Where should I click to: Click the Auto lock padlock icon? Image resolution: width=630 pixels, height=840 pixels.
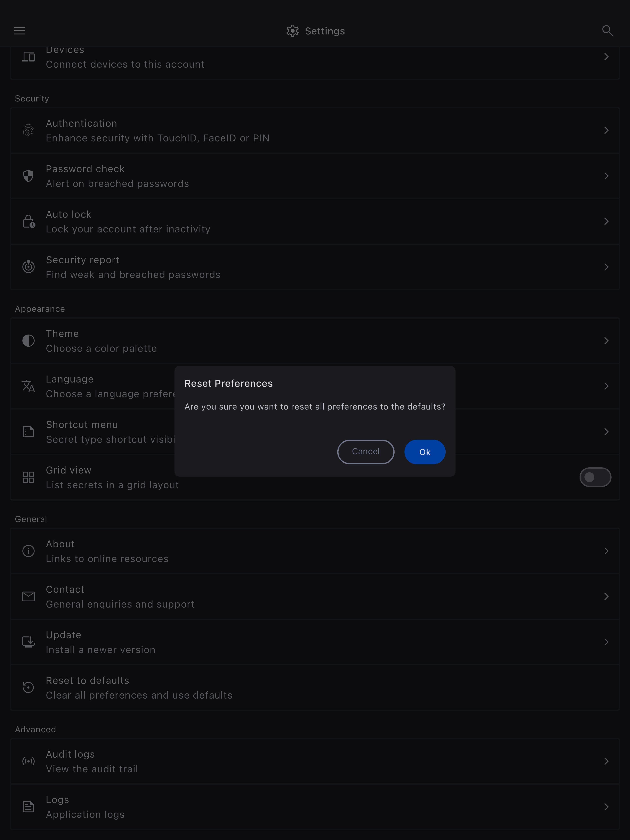click(29, 221)
